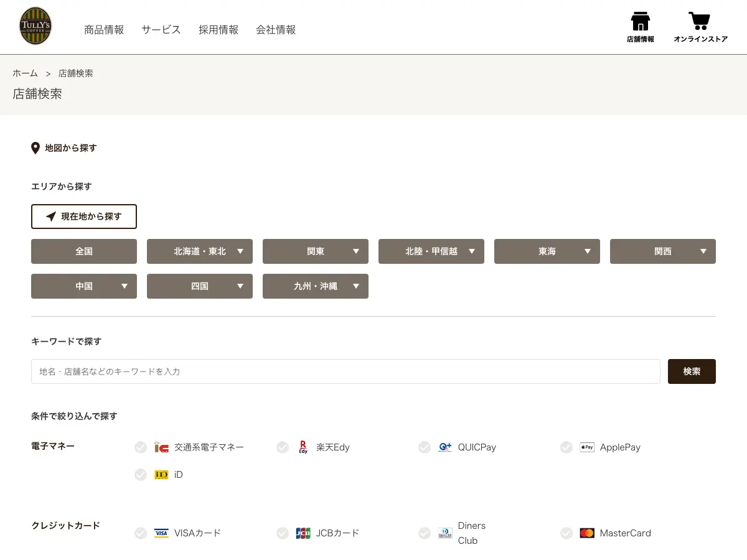Click the MasterCard logo icon

click(x=587, y=533)
